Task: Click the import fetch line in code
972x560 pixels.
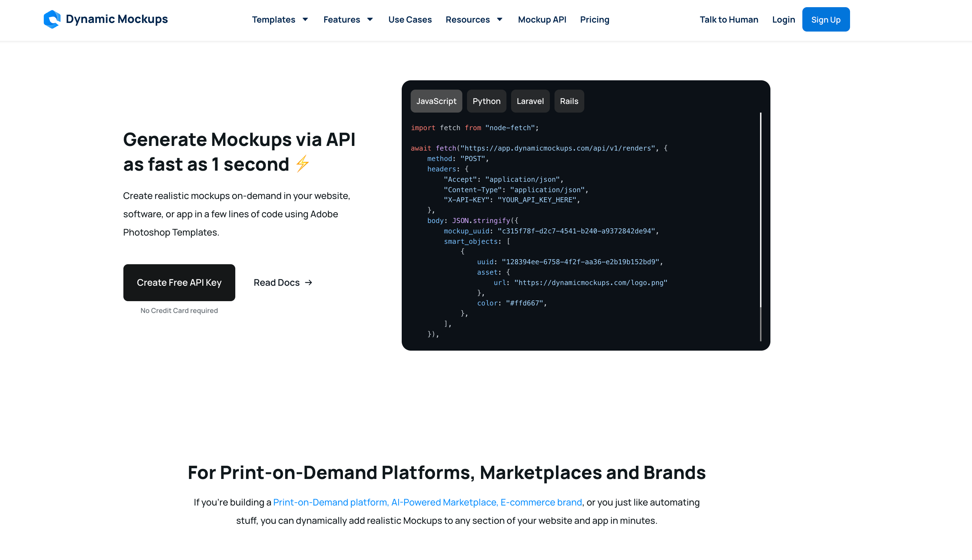Action: coord(475,128)
